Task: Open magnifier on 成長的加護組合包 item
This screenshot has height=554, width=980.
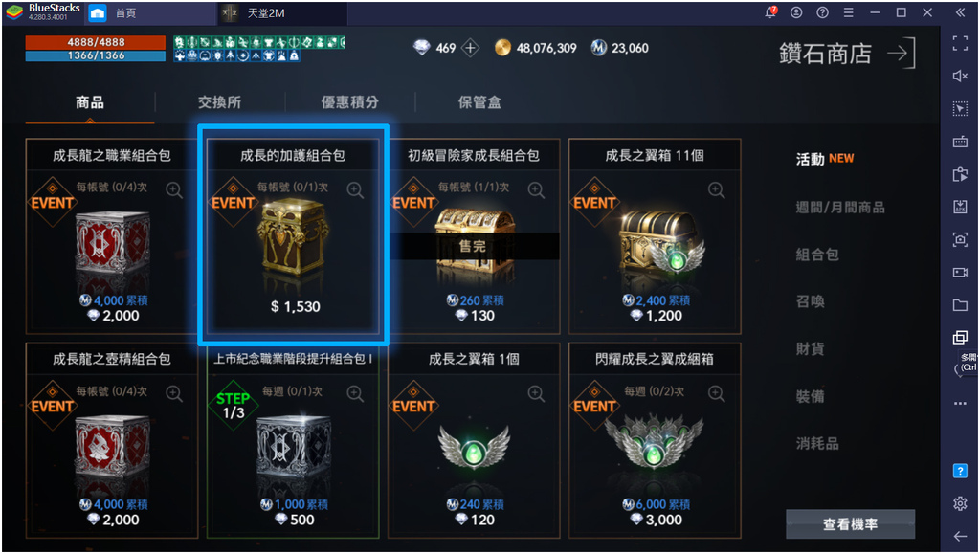Action: (355, 189)
